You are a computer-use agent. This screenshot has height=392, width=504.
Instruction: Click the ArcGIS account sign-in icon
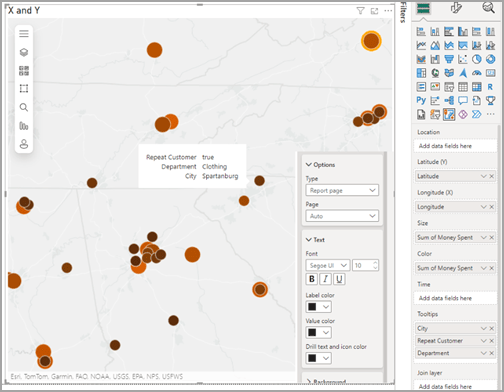pos(24,144)
